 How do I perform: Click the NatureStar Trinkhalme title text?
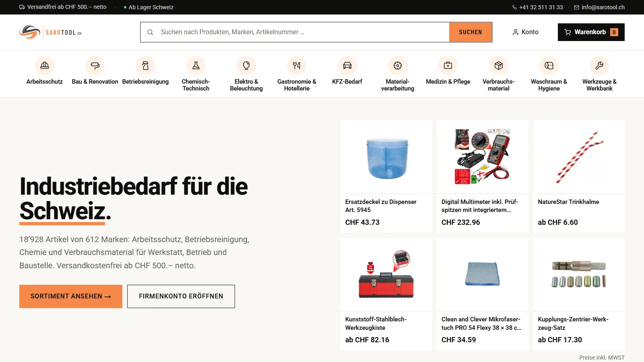568,202
